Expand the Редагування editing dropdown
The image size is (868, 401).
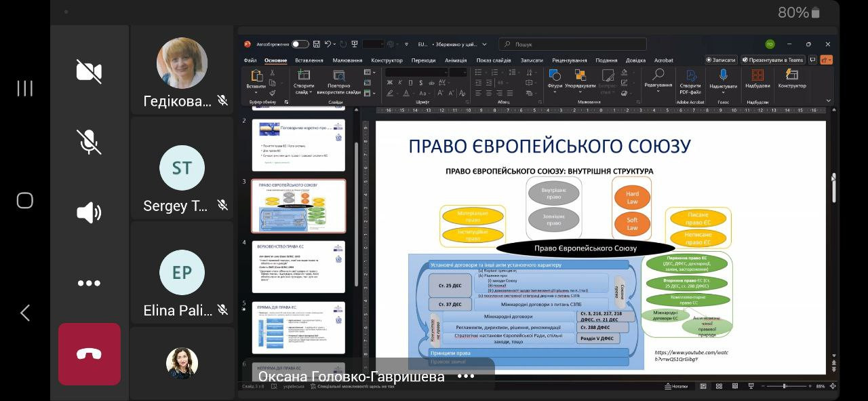tap(658, 85)
